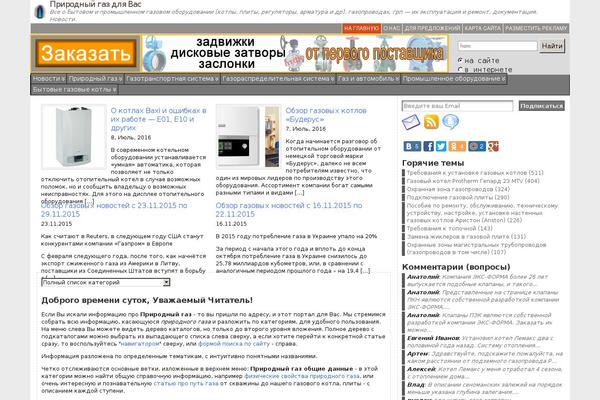Screen dimensions: 600x400
Task: Expand the Газораспределительная система menu
Action: click(278, 78)
